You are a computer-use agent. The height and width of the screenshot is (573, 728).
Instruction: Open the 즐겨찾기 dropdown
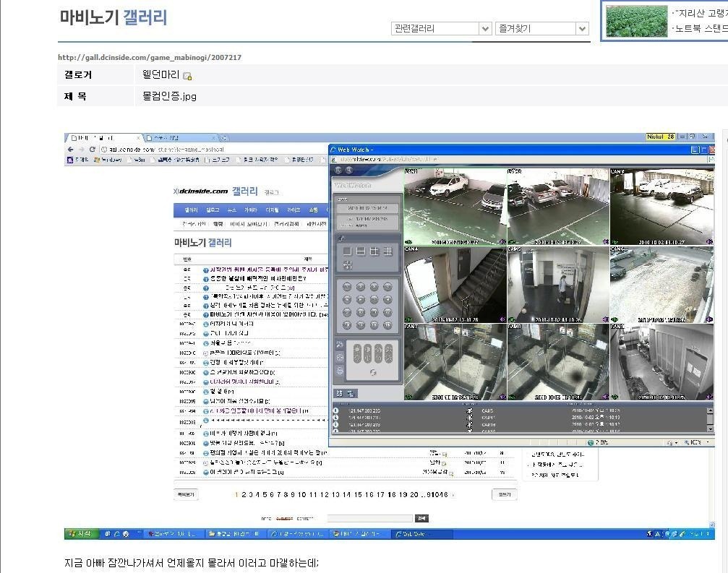[x=541, y=28]
